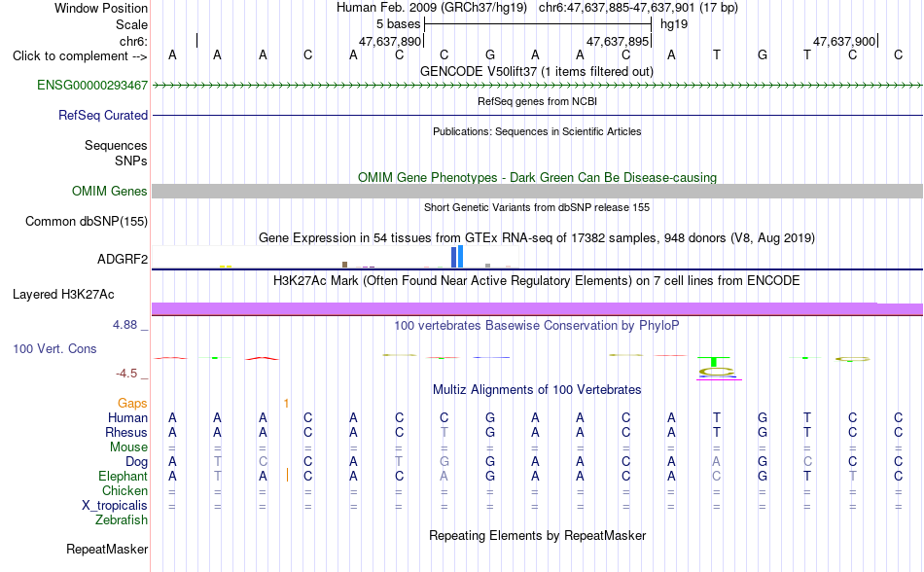Click the Gaps row label

coord(132,404)
